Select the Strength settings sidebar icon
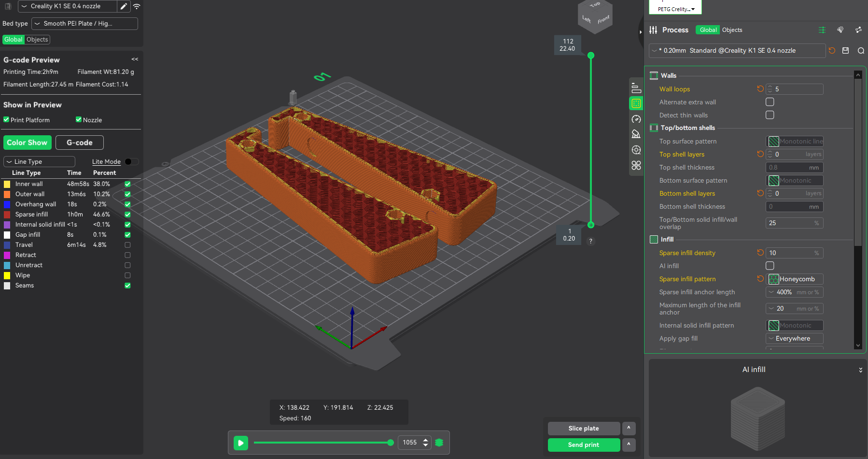The width and height of the screenshot is (868, 459). (636, 103)
